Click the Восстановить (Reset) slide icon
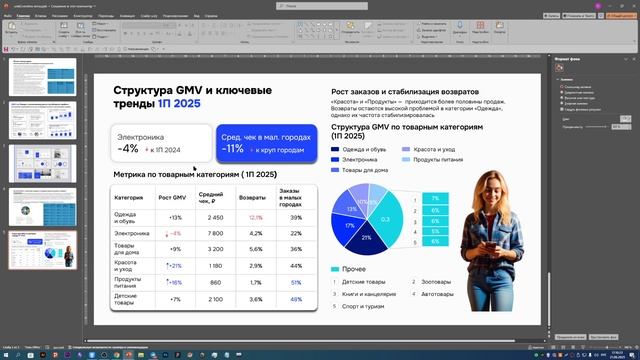Image resolution: width=640 pixels, height=360 pixels. tap(94, 30)
